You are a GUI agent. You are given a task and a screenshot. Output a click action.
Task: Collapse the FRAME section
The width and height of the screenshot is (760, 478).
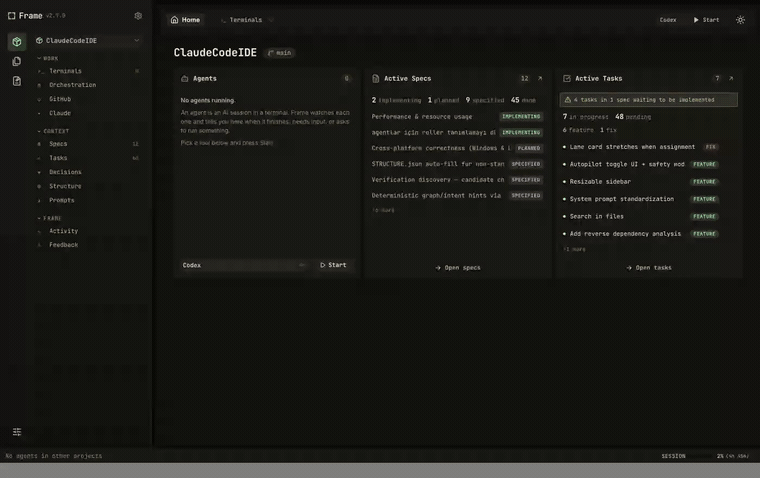49,219
